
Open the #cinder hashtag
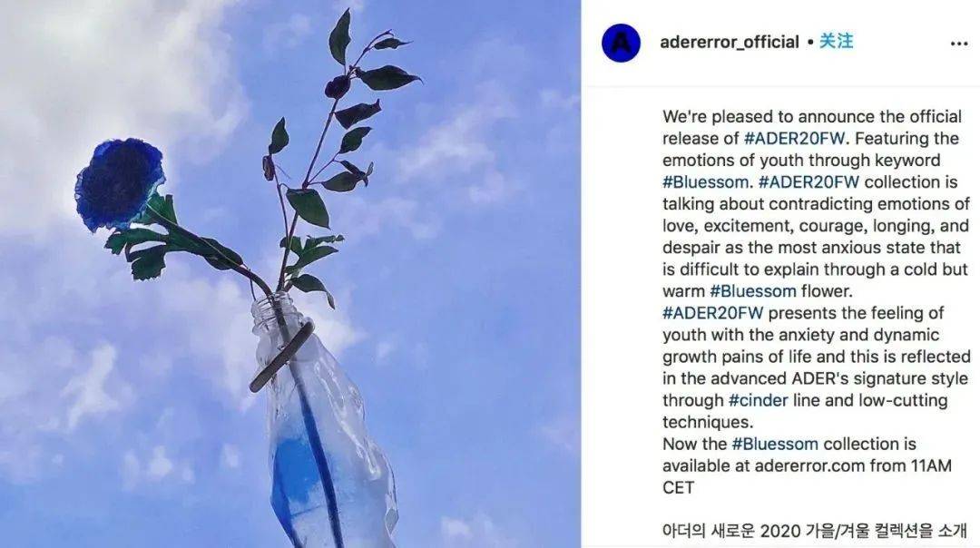click(758, 400)
